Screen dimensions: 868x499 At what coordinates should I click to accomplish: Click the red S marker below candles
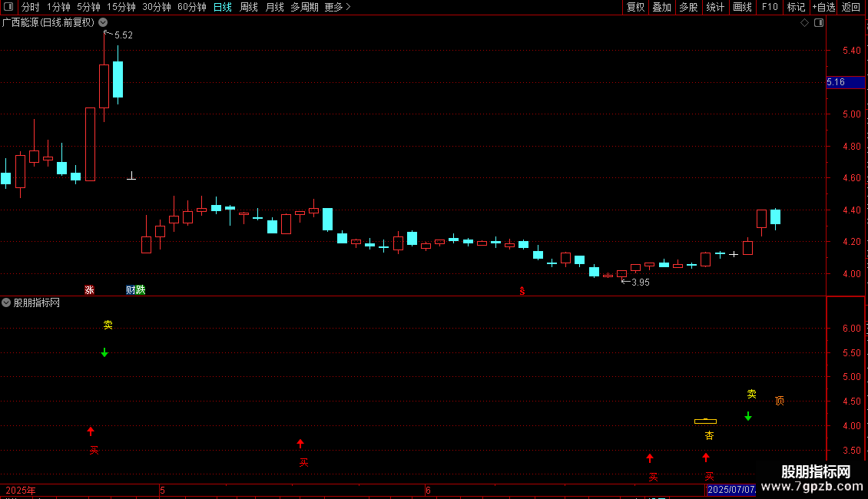(522, 291)
